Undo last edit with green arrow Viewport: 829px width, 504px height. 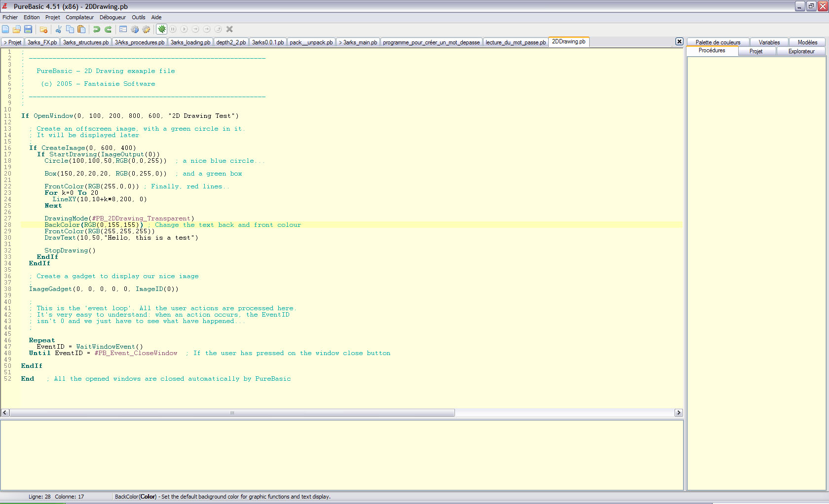pos(97,30)
